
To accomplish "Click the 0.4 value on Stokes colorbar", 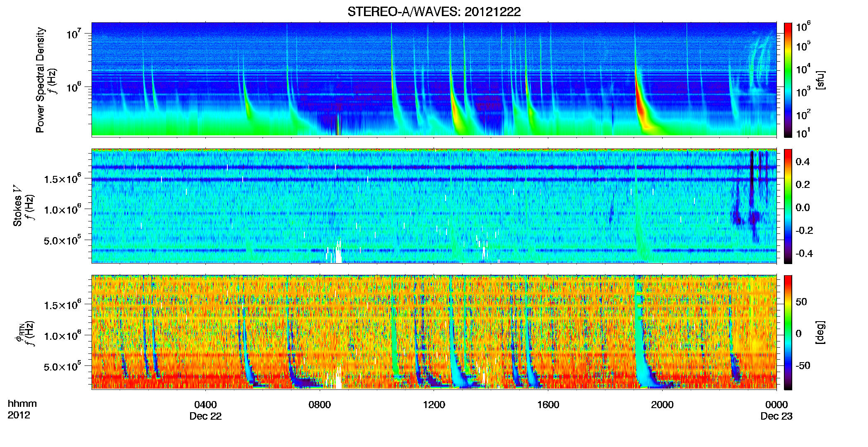I will (x=802, y=162).
